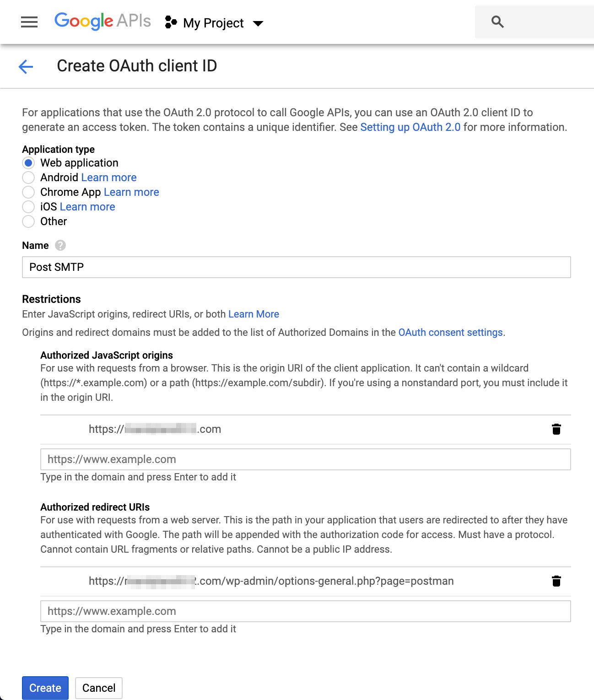
Task: Delete the authorized redirect URI entry
Action: 556,581
